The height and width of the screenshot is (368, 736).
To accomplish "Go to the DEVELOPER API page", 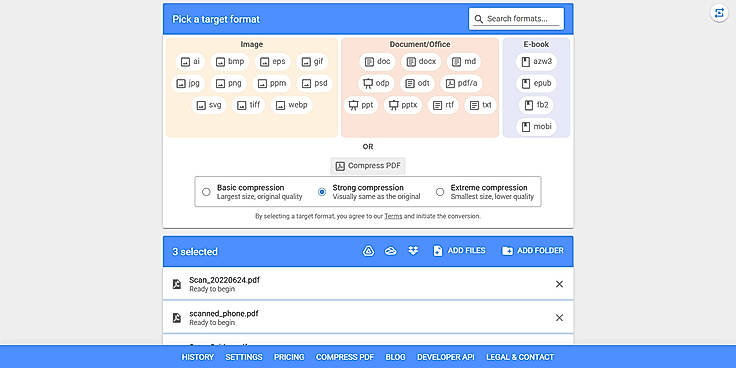I will [x=446, y=357].
